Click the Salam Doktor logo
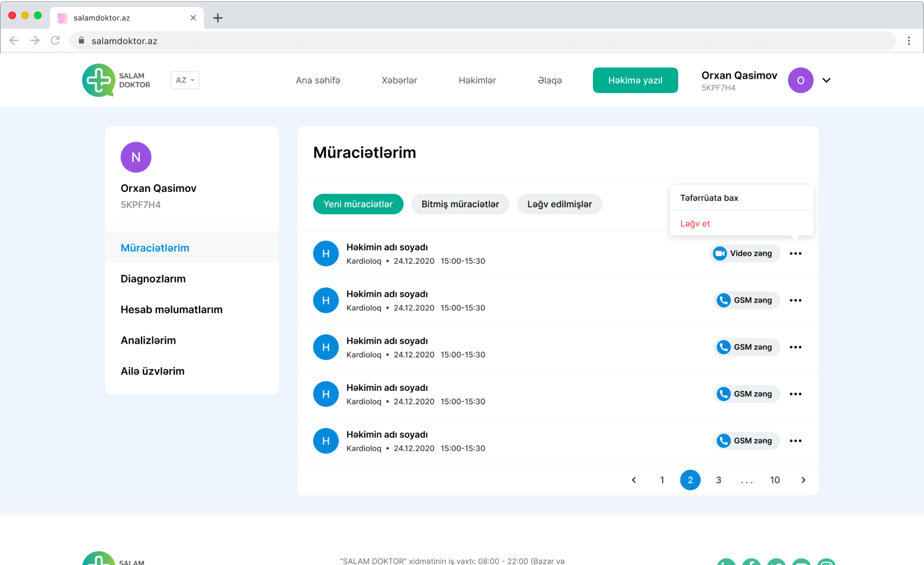 (115, 81)
